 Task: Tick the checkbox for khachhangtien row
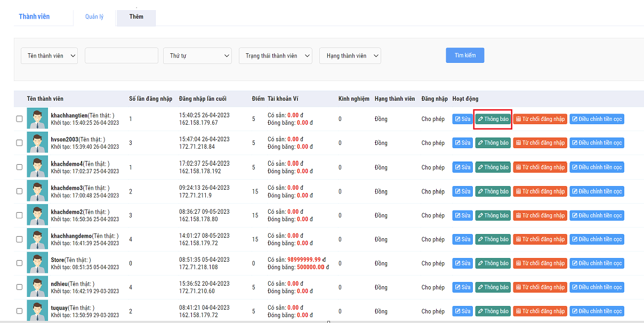tap(19, 119)
